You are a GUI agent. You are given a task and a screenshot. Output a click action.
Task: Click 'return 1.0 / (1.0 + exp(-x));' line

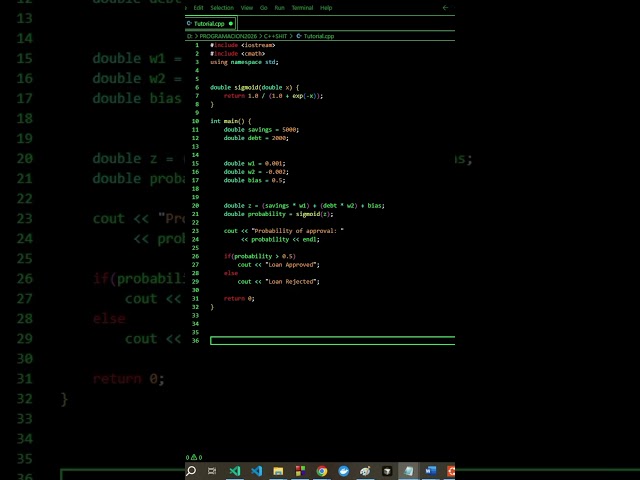click(273, 96)
